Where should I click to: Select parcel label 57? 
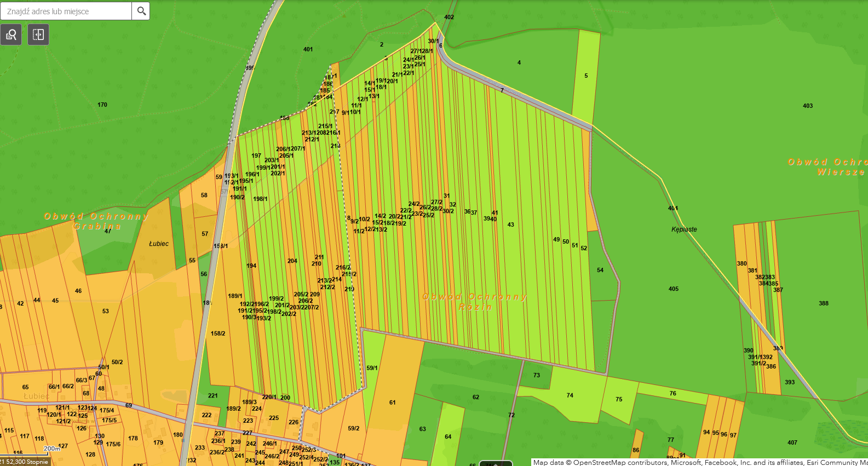tap(205, 234)
